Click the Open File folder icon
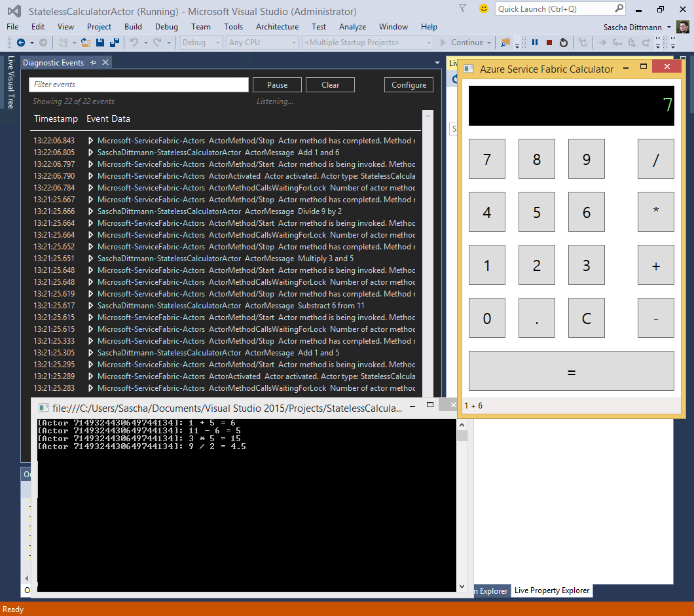The image size is (694, 616). pyautogui.click(x=86, y=43)
